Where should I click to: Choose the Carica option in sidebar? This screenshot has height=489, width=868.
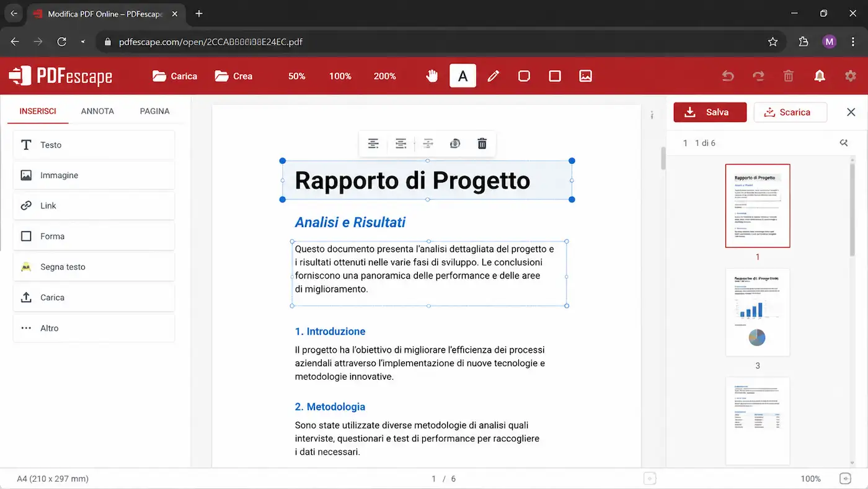click(x=94, y=297)
